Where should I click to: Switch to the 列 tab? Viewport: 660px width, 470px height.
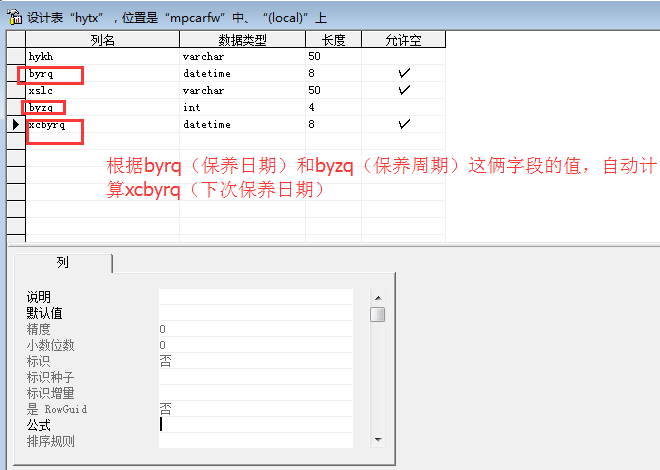62,262
